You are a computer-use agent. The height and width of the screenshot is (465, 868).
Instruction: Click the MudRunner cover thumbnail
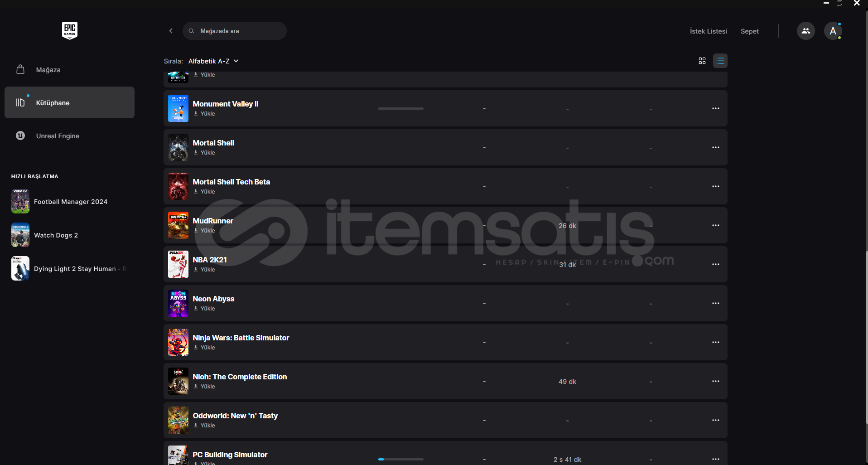click(x=178, y=225)
